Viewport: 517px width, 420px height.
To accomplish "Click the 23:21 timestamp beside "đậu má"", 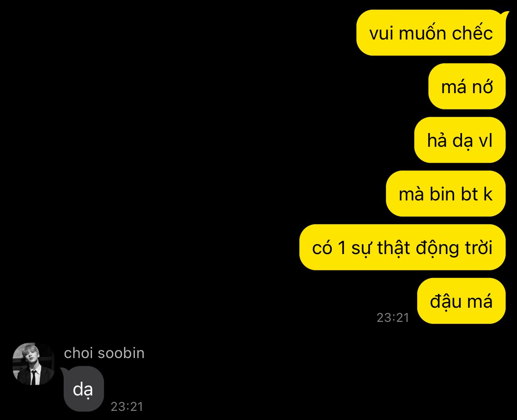I will tap(393, 318).
